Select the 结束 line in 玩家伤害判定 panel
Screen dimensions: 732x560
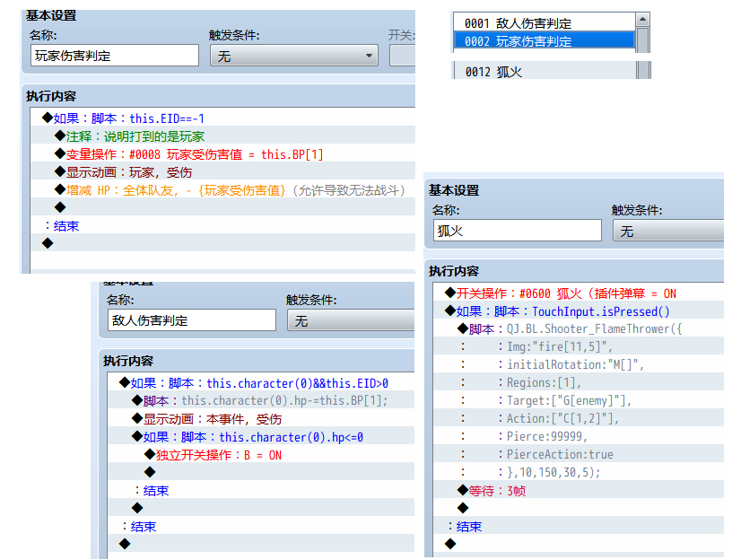tap(223, 225)
